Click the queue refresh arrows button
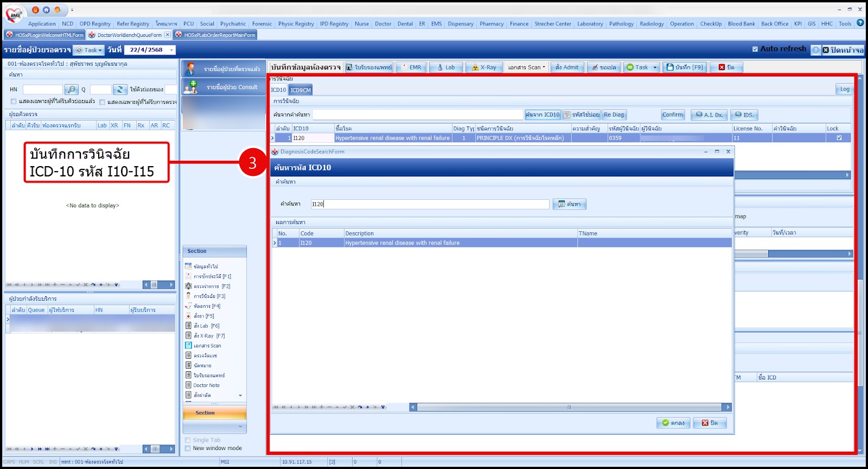The width and height of the screenshot is (868, 469). pyautogui.click(x=120, y=90)
